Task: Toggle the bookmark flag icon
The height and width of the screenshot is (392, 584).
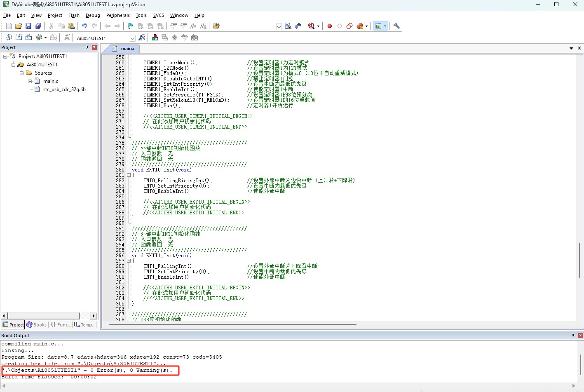Action: tap(130, 26)
